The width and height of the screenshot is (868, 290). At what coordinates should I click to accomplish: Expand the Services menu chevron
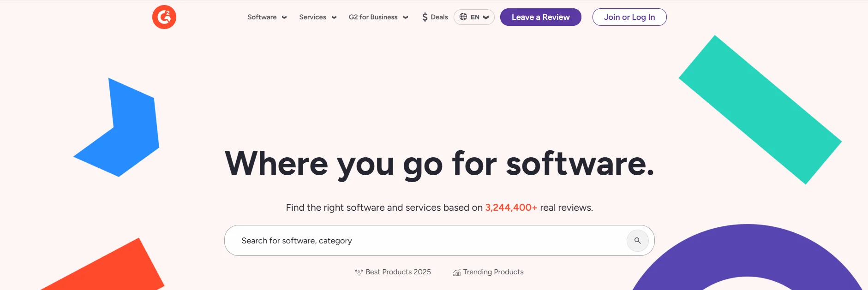pos(334,18)
